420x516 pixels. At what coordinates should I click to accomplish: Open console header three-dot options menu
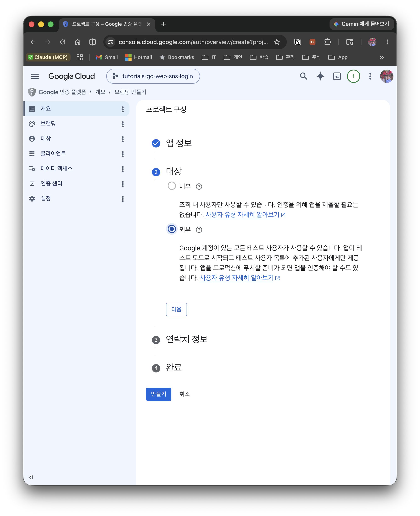click(370, 76)
